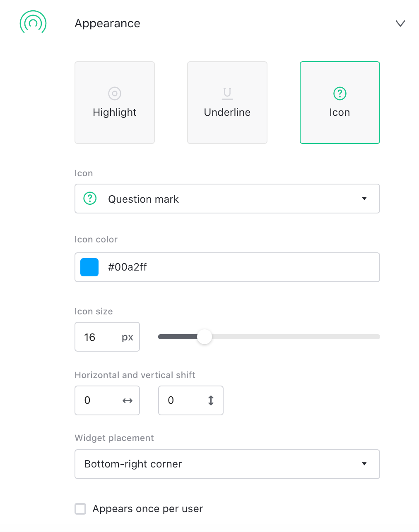This screenshot has height=532, width=419.
Task: Click question mark icon in Icon dropdown
Action: 90,199
